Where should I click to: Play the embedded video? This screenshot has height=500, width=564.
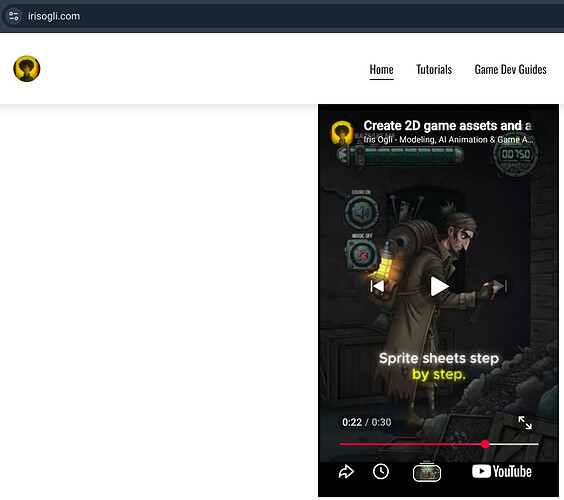point(439,286)
